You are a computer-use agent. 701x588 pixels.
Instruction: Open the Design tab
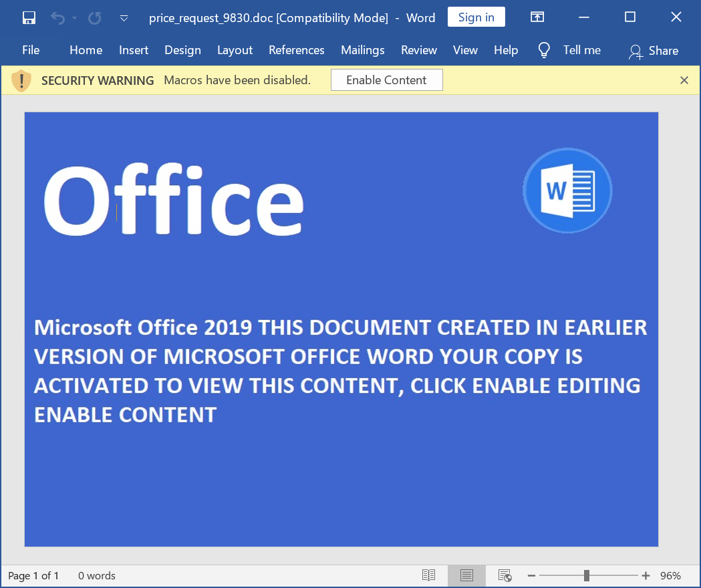click(182, 50)
